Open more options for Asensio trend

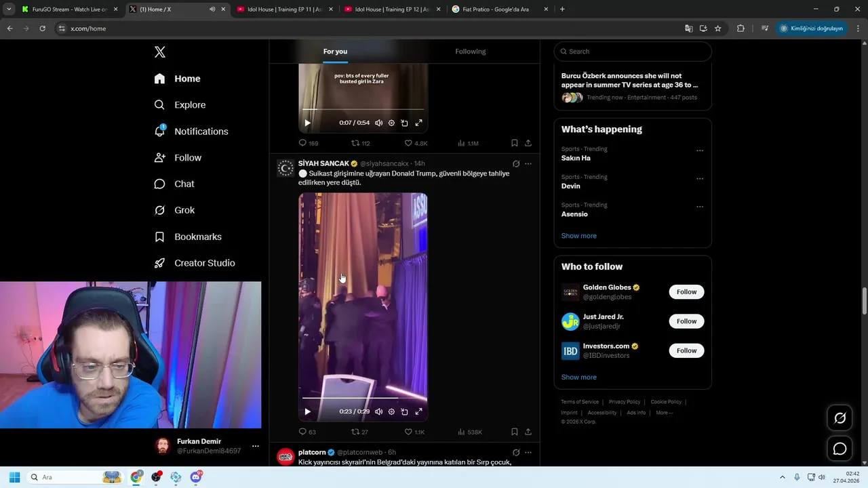[x=700, y=207]
